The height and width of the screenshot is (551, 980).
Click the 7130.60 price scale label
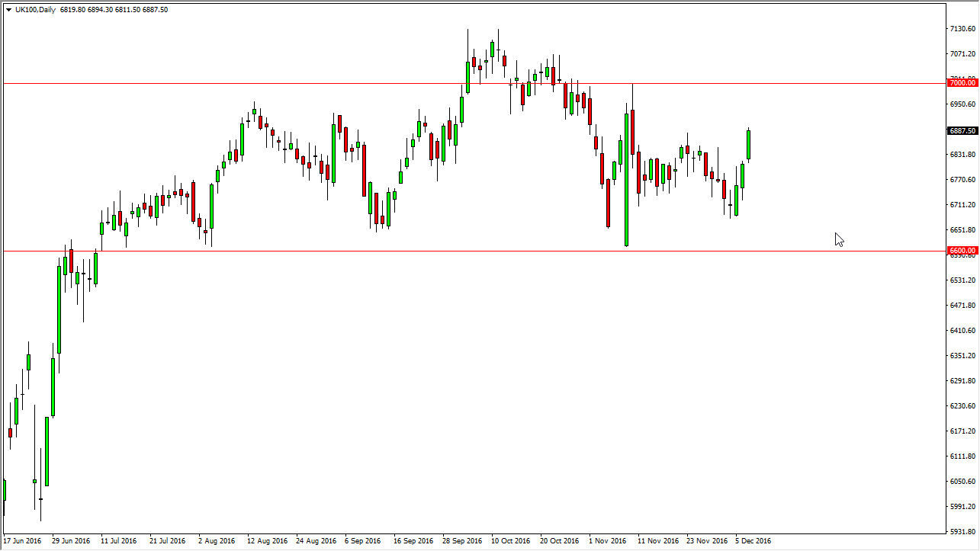click(x=962, y=29)
